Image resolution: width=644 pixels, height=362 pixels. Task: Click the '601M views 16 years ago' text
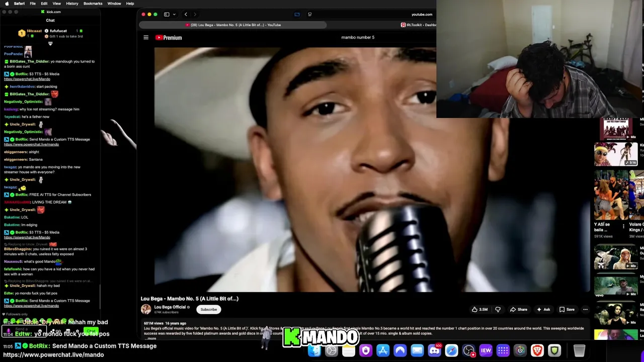[x=165, y=323]
